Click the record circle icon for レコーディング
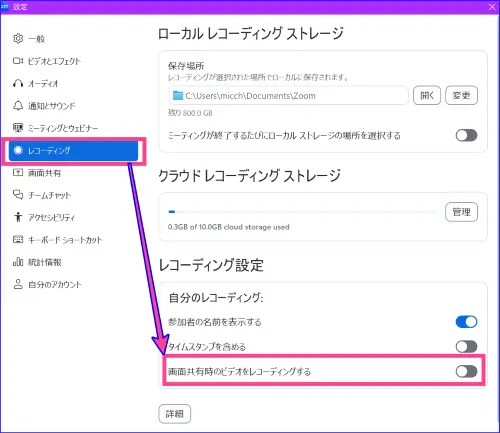The height and width of the screenshot is (433, 500). [x=18, y=150]
